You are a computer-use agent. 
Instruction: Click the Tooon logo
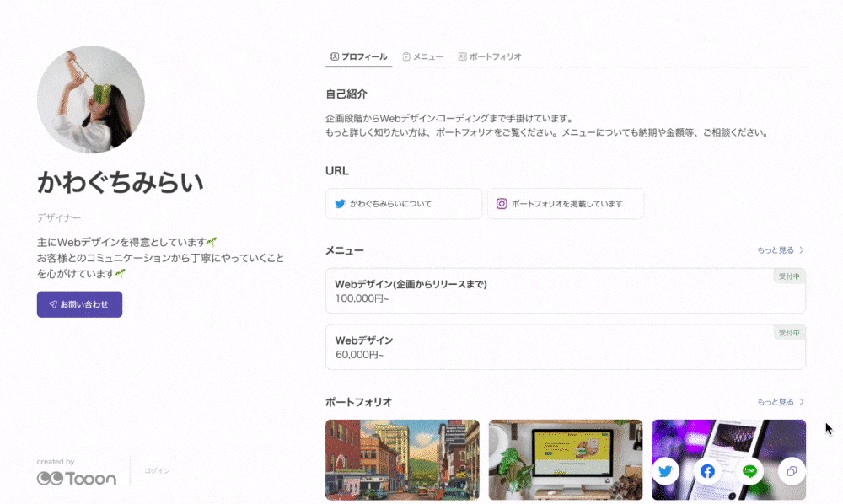point(77,478)
